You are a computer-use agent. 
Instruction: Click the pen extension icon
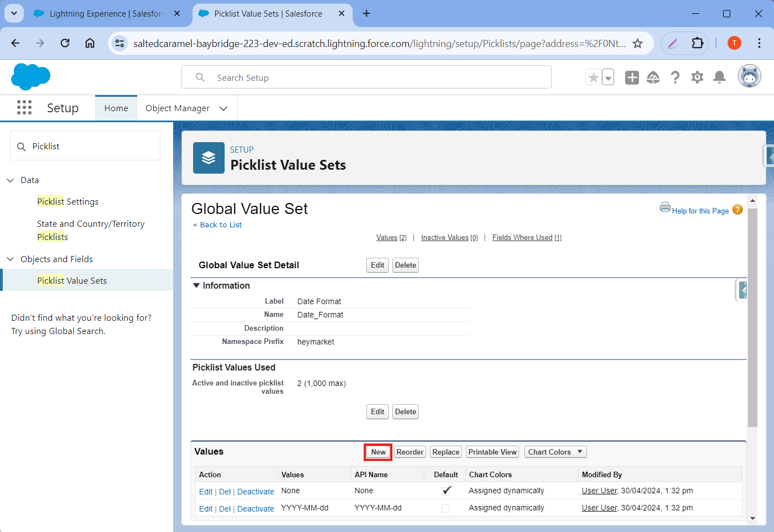pos(673,43)
